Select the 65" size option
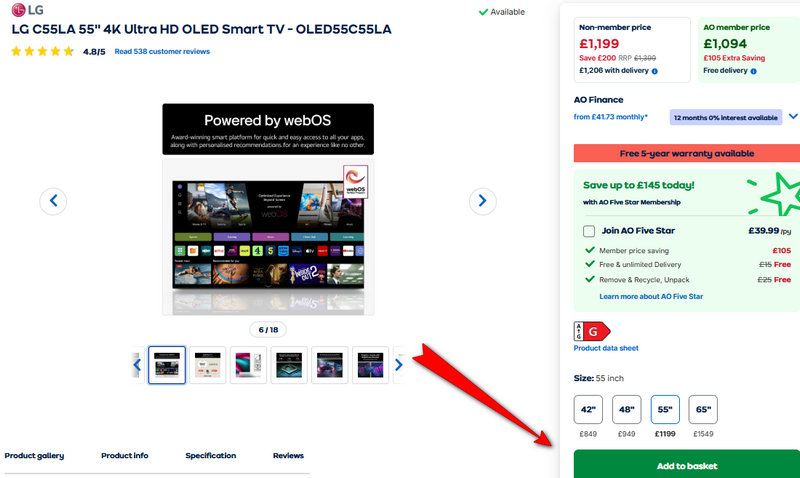This screenshot has width=800, height=478. click(x=703, y=409)
